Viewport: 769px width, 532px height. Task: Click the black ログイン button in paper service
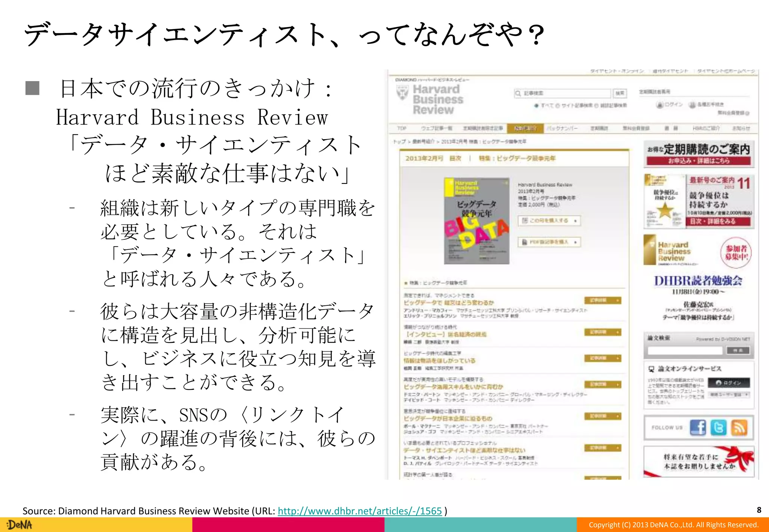point(729,383)
